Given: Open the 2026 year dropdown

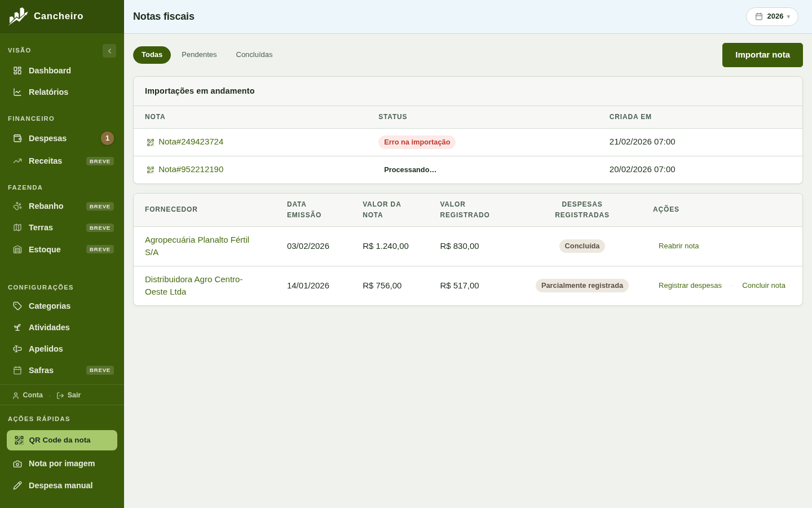Looking at the screenshot, I should [772, 16].
